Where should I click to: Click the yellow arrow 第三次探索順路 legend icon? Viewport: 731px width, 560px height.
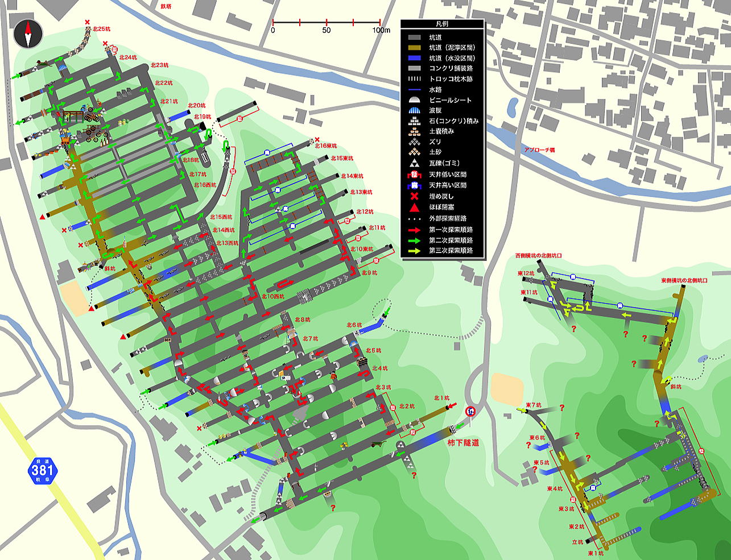pyautogui.click(x=414, y=250)
